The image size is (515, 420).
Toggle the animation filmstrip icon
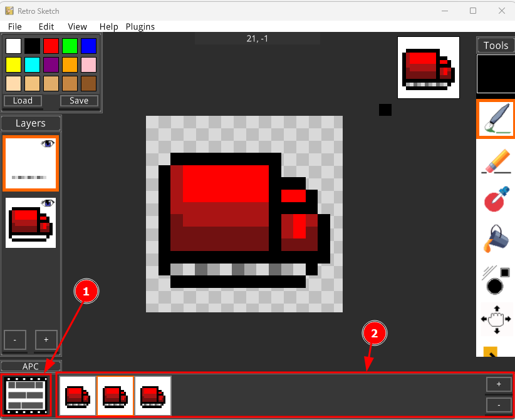tap(26, 396)
